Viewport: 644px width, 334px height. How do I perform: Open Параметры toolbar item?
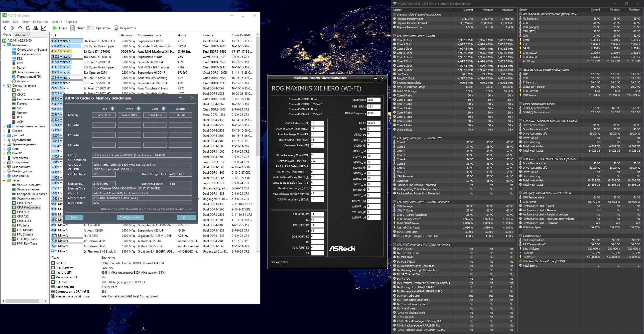[x=99, y=28]
